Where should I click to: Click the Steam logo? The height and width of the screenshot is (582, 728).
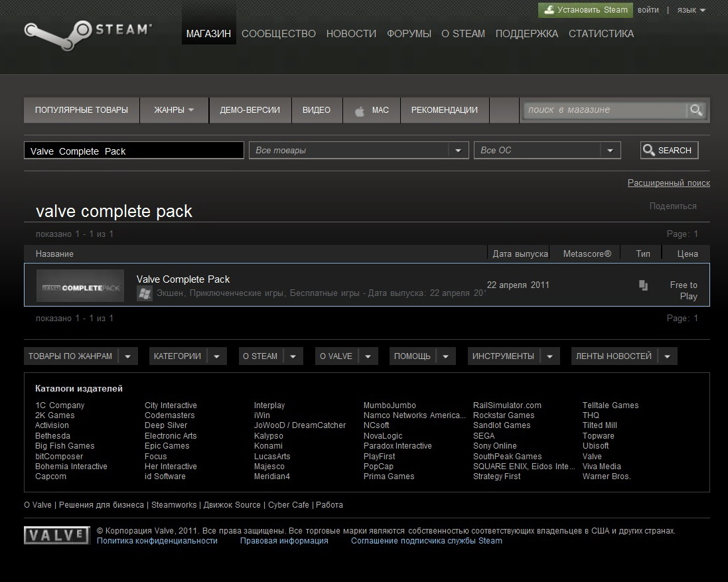(88, 35)
